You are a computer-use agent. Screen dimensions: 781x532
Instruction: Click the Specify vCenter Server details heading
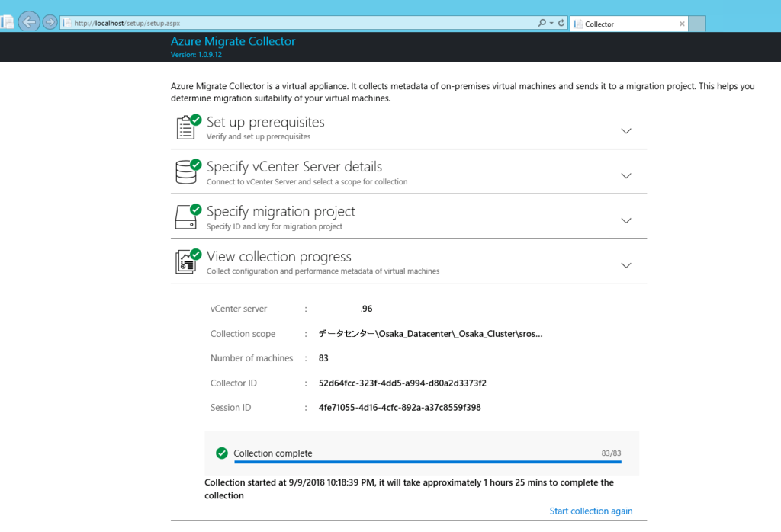click(294, 167)
